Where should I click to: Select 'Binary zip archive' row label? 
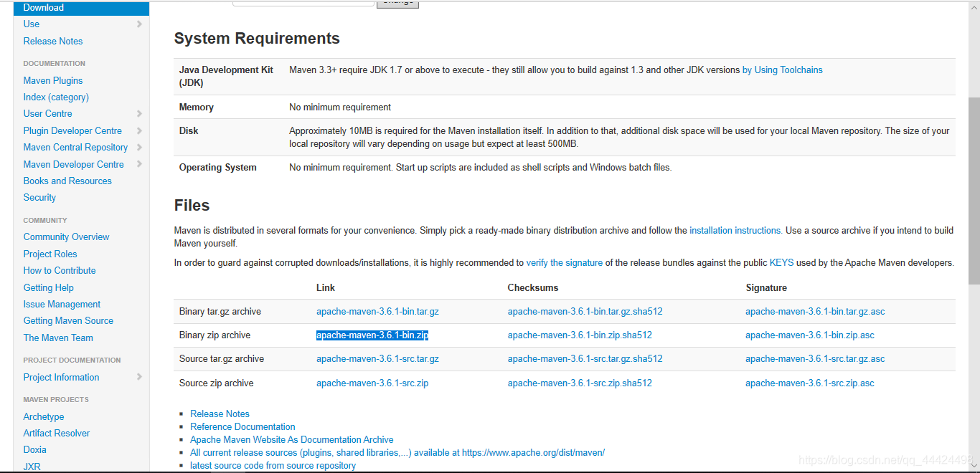click(215, 335)
